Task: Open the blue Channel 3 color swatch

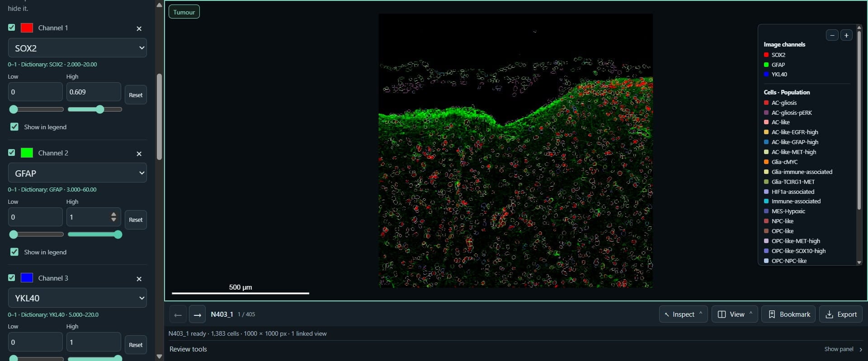Action: (27, 277)
